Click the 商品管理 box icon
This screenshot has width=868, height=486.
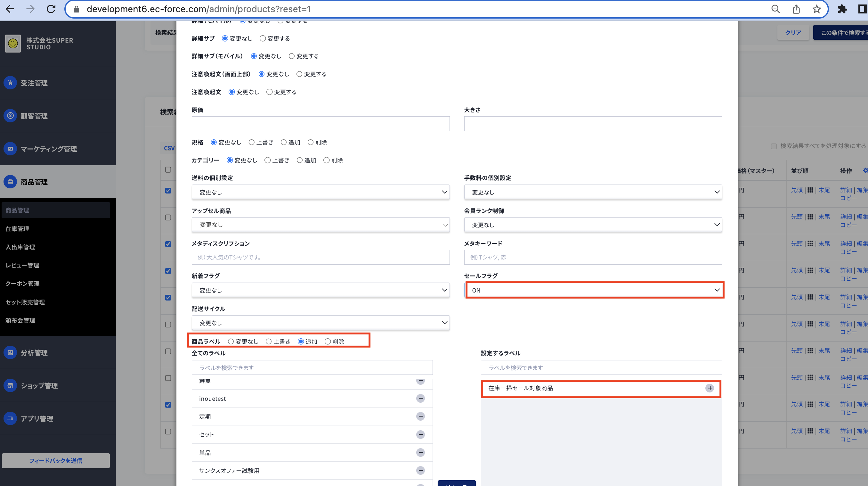[x=11, y=182]
